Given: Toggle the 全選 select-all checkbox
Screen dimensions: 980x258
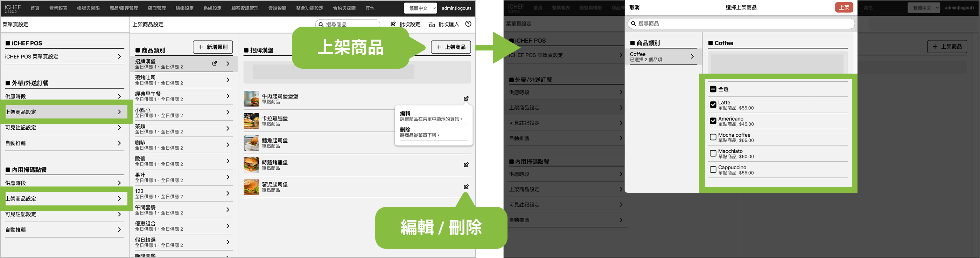Looking at the screenshot, I should click(713, 89).
